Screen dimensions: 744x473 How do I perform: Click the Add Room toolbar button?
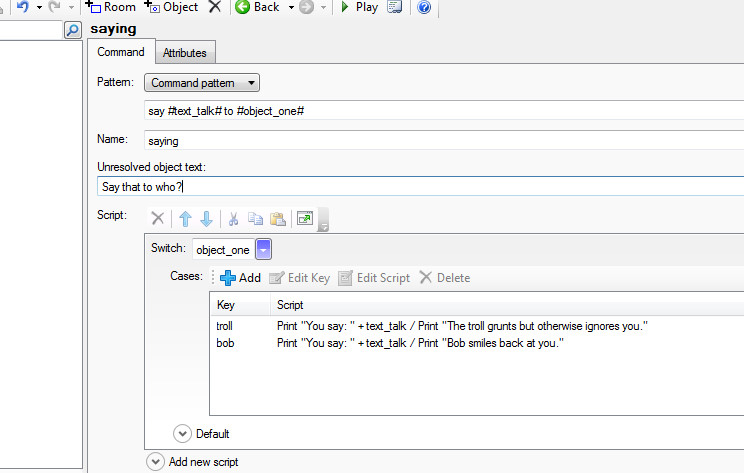pos(111,7)
